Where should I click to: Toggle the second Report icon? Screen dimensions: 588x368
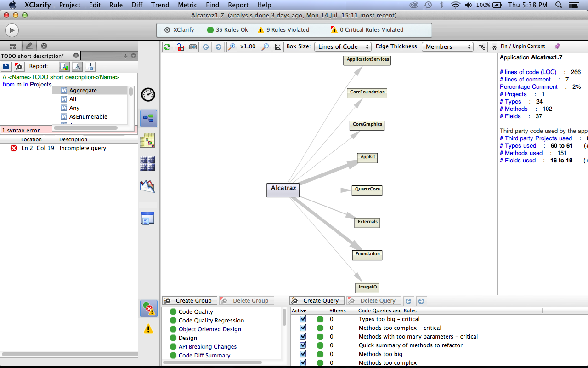click(77, 66)
